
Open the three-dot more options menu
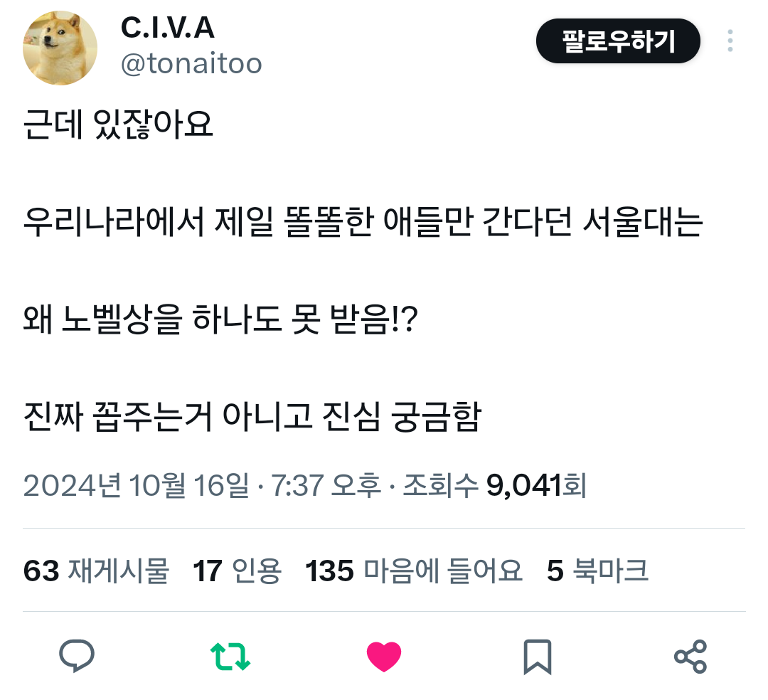point(730,41)
